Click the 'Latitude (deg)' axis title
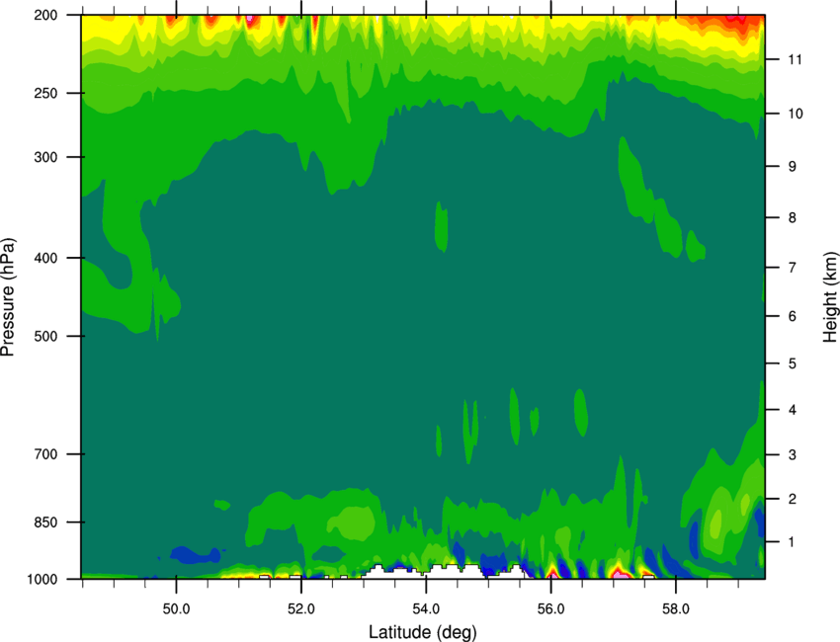Screen dimensions: 840x642 click(x=423, y=632)
